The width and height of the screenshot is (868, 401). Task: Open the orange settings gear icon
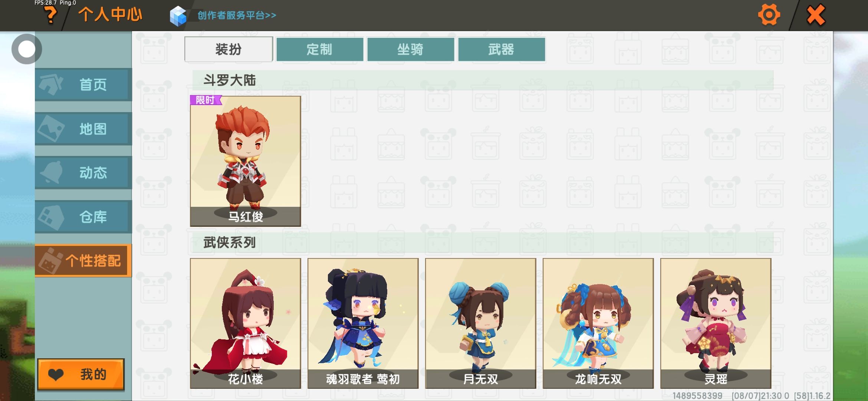(769, 15)
